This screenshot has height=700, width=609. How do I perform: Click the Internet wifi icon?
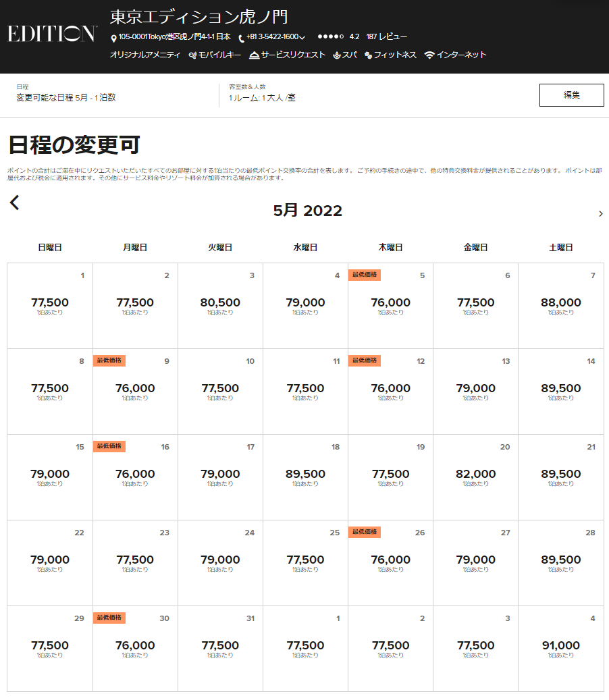point(429,55)
